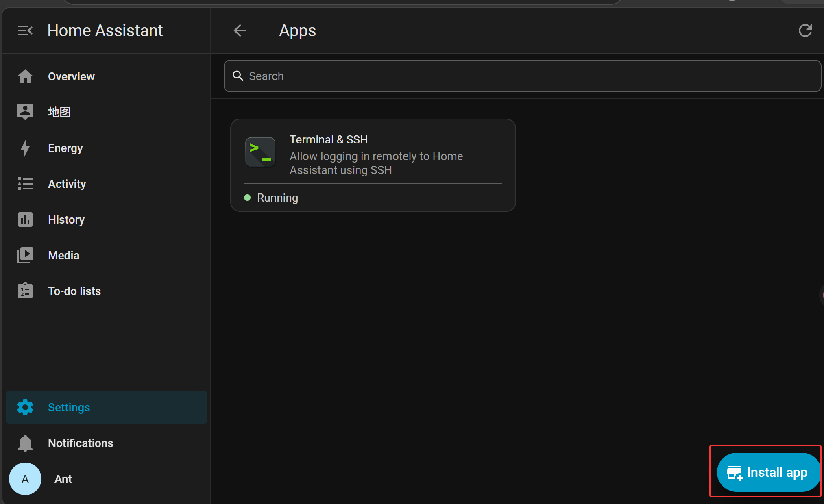Click the Terminal & SSH prompt icon
The height and width of the screenshot is (504, 824).
point(260,152)
